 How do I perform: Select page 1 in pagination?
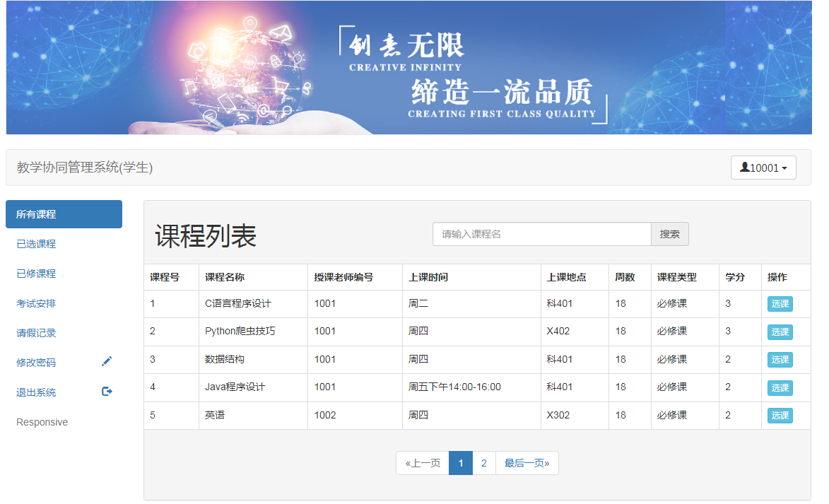(461, 463)
